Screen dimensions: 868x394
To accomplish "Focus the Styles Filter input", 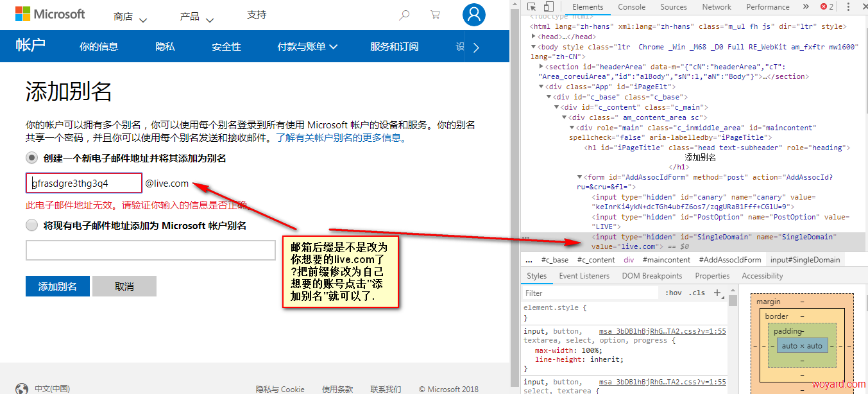I will (x=590, y=293).
